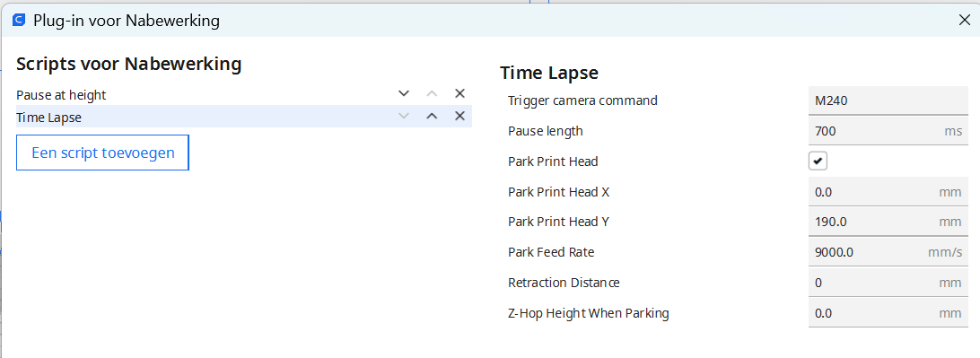Image resolution: width=980 pixels, height=358 pixels.
Task: Click the Park Print Head X label
Action: point(559,192)
